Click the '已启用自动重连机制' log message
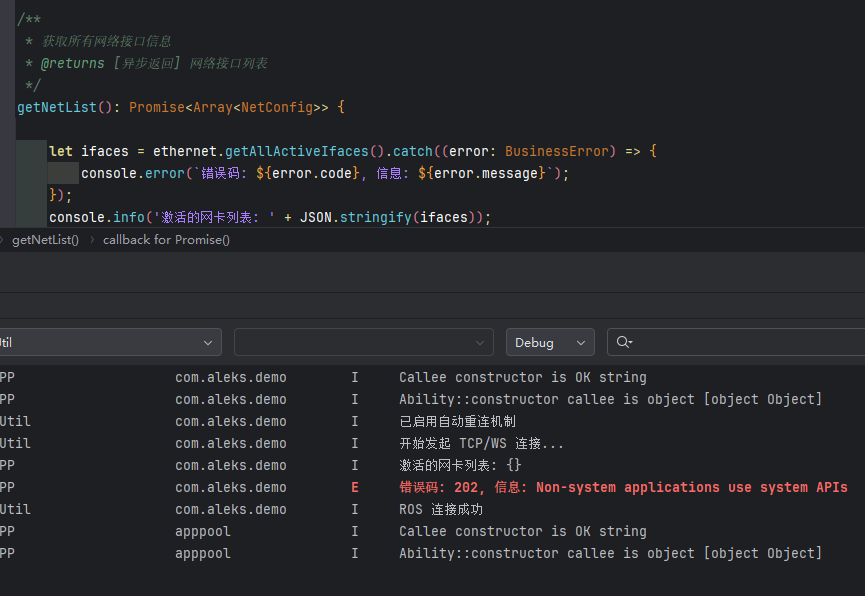The image size is (865, 596). [x=457, y=422]
